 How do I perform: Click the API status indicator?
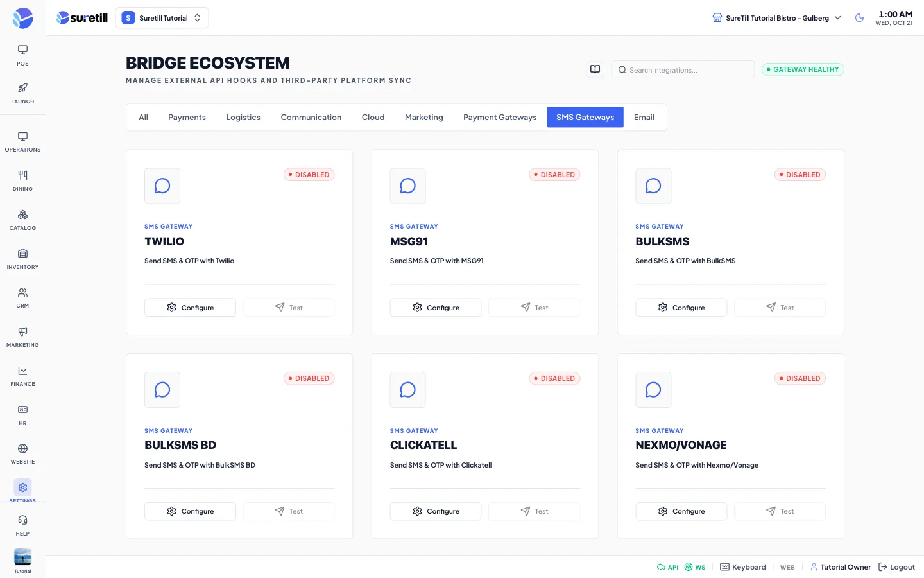(667, 567)
